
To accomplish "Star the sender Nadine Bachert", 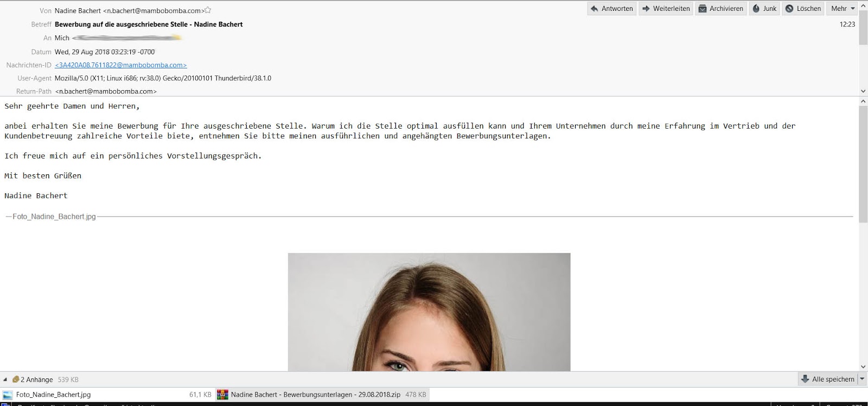I will pyautogui.click(x=208, y=10).
